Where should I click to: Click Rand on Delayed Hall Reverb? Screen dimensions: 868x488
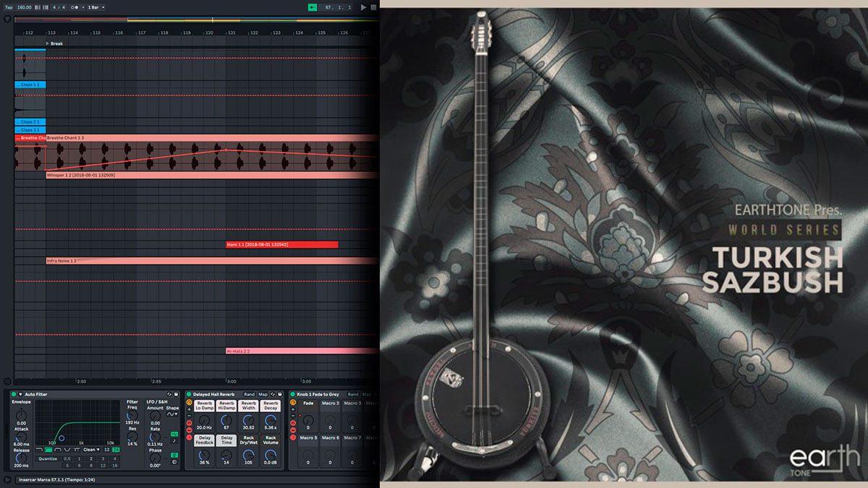pos(250,394)
